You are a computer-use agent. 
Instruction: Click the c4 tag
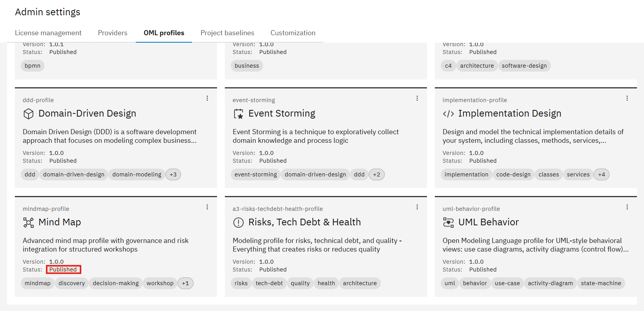(448, 66)
